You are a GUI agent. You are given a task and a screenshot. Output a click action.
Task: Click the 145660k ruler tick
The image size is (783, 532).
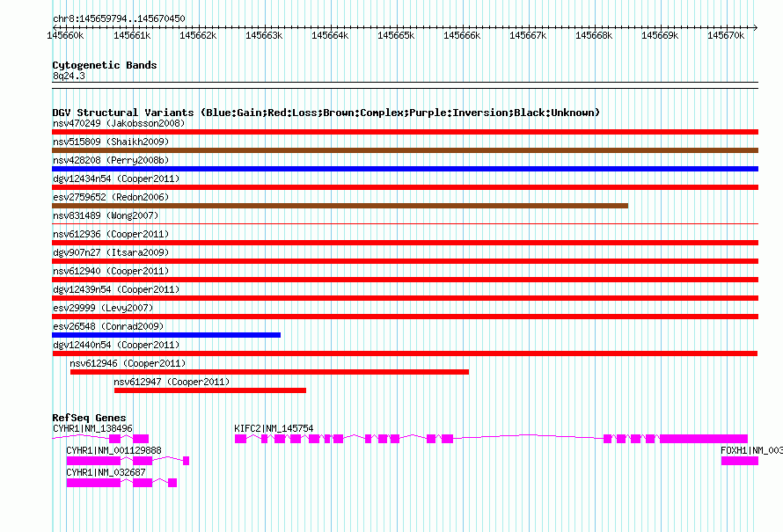(65, 35)
